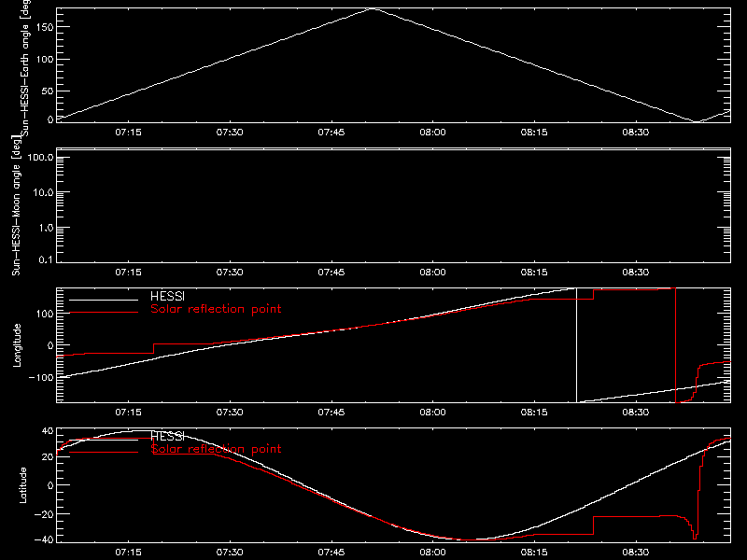Select the 100.0 tick on Moon angle plot
This screenshot has height=560, width=747.
(40, 158)
